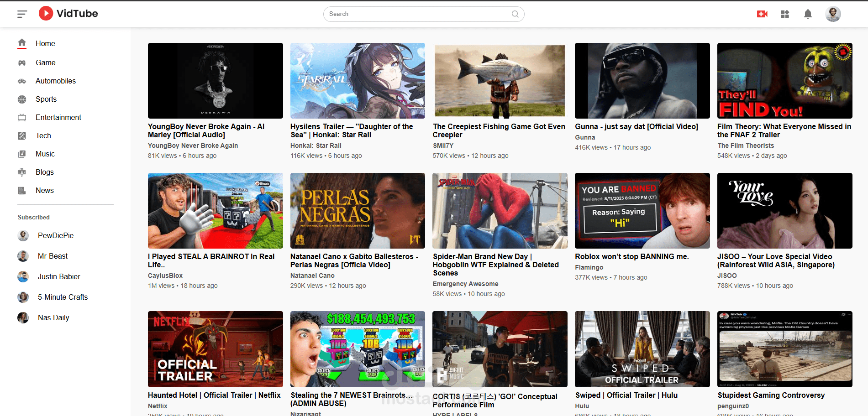Select the Automobiles category label

tap(56, 81)
